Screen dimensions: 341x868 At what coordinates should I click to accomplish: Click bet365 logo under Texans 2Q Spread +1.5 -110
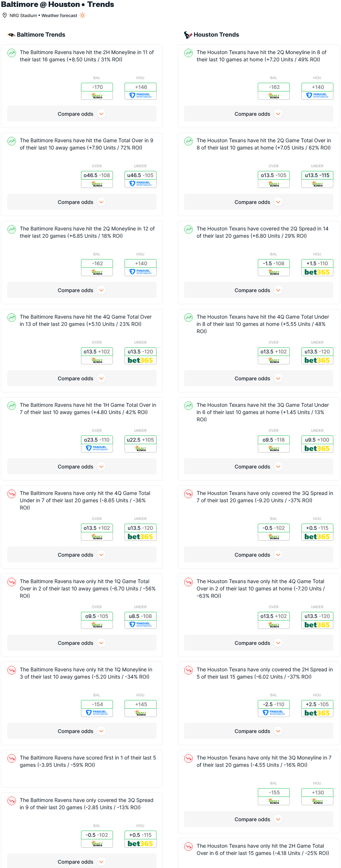317,272
